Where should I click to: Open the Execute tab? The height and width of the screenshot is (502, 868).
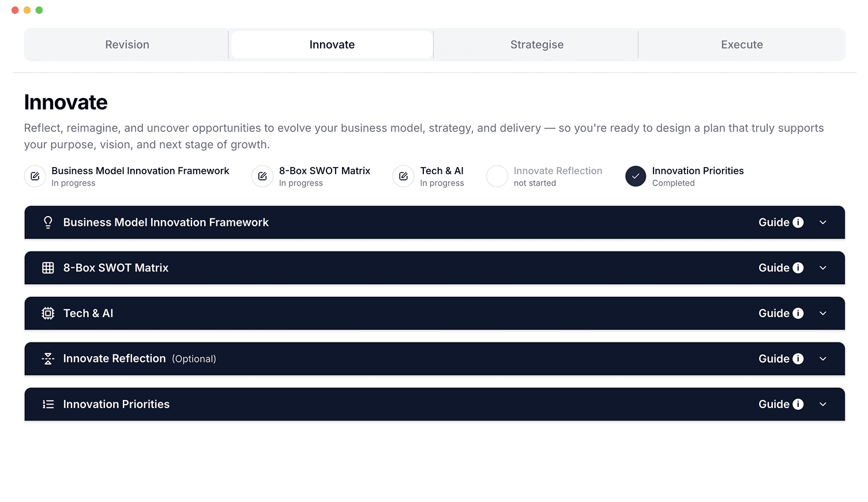coord(742,44)
